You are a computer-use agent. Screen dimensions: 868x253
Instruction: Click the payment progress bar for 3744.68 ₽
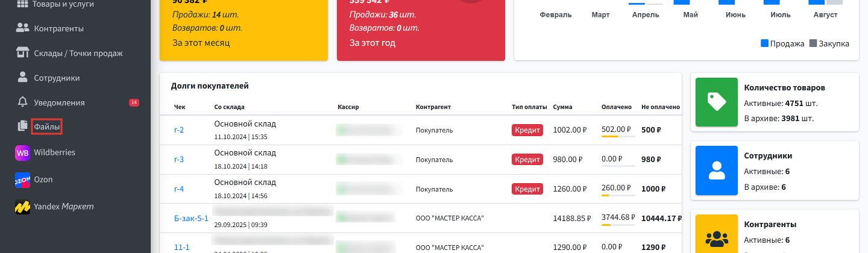pos(618,225)
